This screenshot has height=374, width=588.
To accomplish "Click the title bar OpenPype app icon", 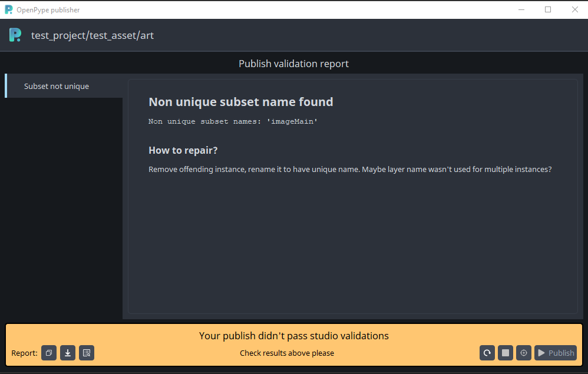I will pos(9,10).
